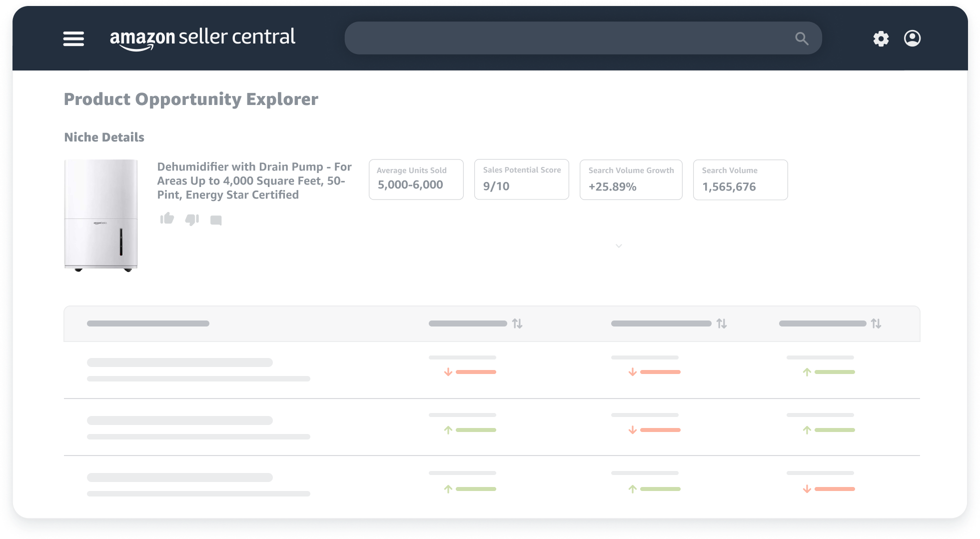Click the Search Volume 1,565,676 card
The height and width of the screenshot is (539, 980).
[741, 179]
